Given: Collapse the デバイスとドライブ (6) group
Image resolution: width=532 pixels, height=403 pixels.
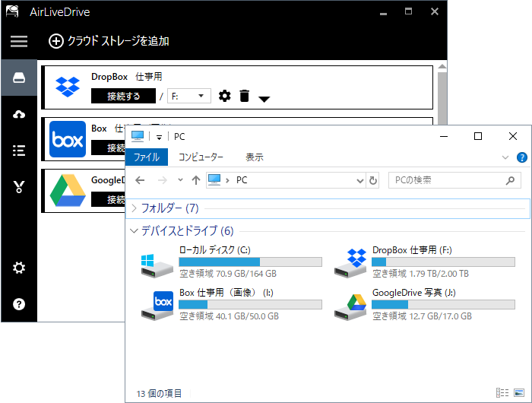Looking at the screenshot, I should tap(134, 231).
